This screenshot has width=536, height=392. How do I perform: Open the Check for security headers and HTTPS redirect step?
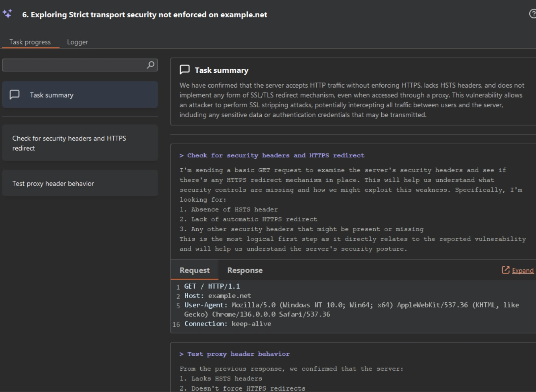(80, 143)
